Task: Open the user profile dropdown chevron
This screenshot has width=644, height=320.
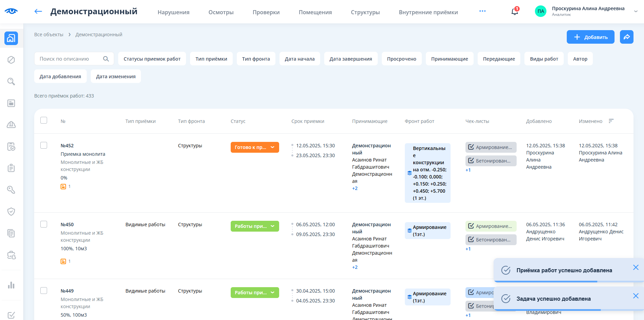Action: click(x=636, y=12)
